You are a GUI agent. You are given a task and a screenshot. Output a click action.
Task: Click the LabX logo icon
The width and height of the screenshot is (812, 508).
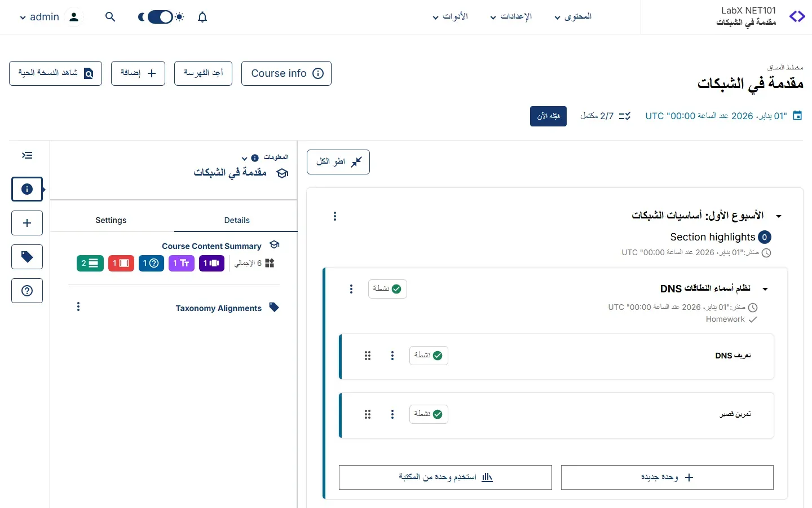[797, 17]
